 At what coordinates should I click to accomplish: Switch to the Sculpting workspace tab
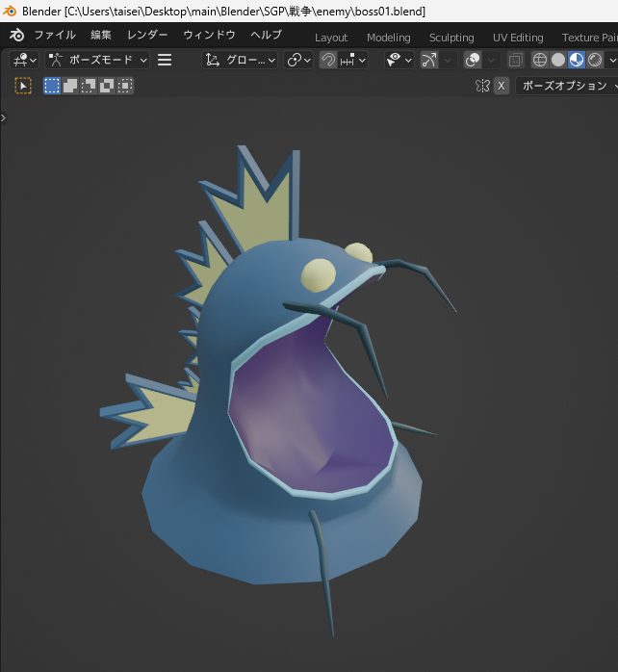pos(451,38)
